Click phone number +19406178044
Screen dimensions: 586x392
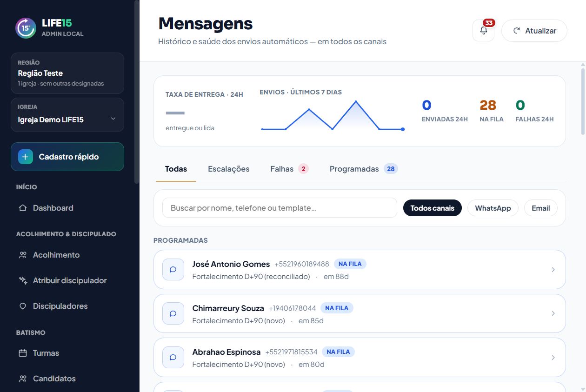coord(293,308)
